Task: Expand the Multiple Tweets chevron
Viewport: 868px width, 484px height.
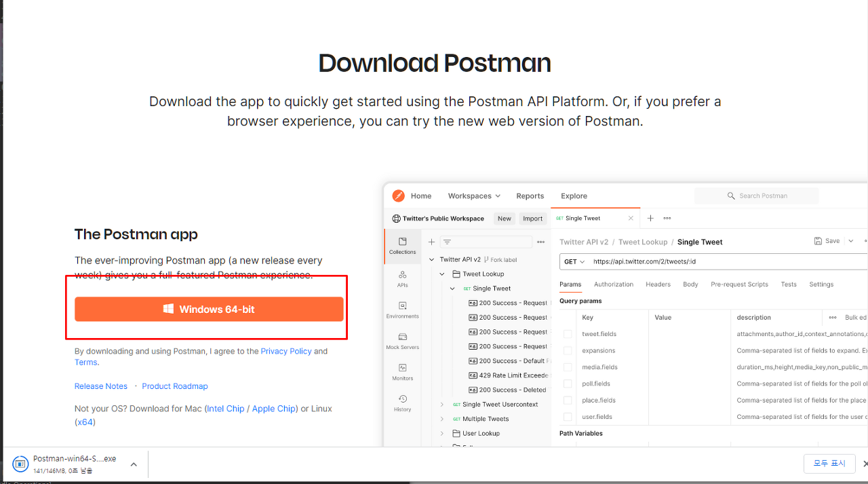Action: [442, 419]
